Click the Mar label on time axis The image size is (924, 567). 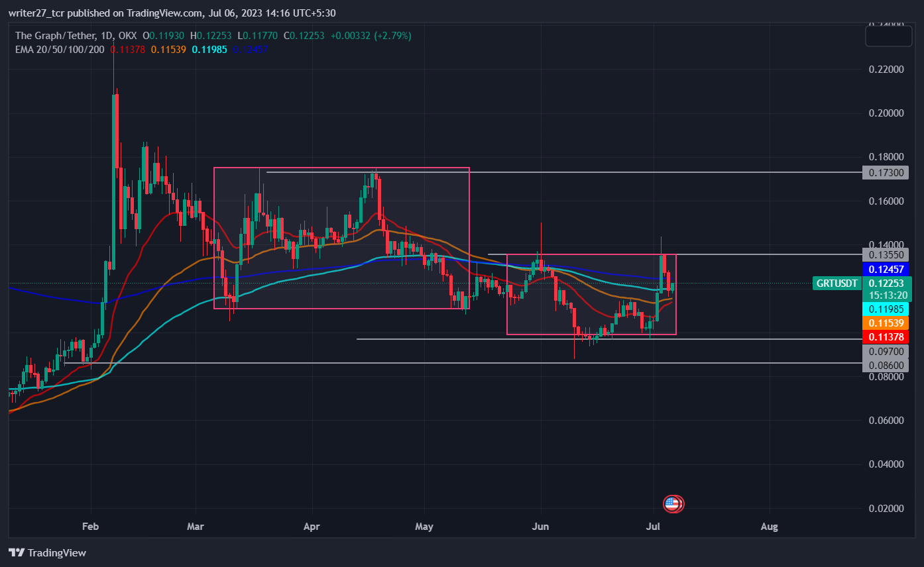(195, 527)
